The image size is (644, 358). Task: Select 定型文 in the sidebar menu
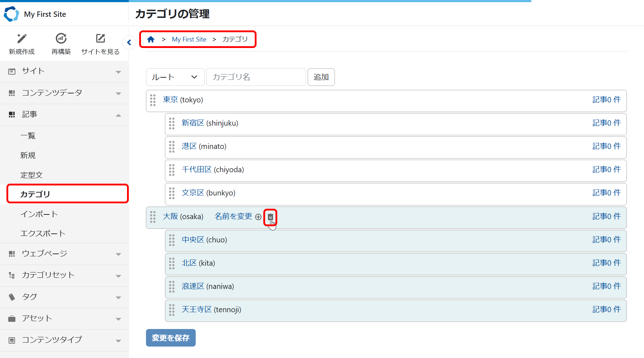pyautogui.click(x=31, y=175)
